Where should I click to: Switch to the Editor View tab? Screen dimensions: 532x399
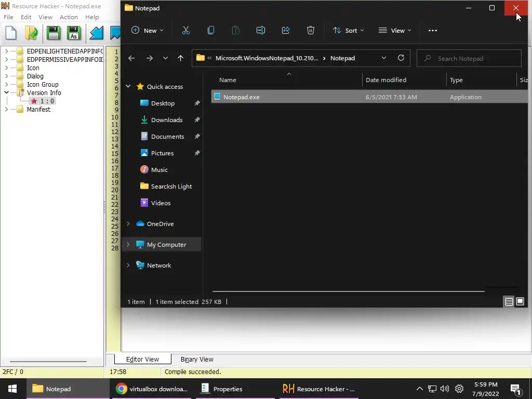(142, 359)
